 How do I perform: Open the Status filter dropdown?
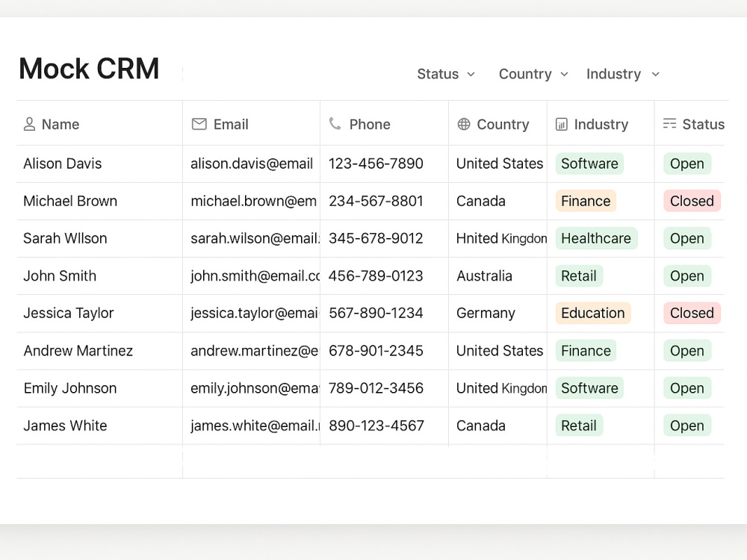click(x=446, y=74)
